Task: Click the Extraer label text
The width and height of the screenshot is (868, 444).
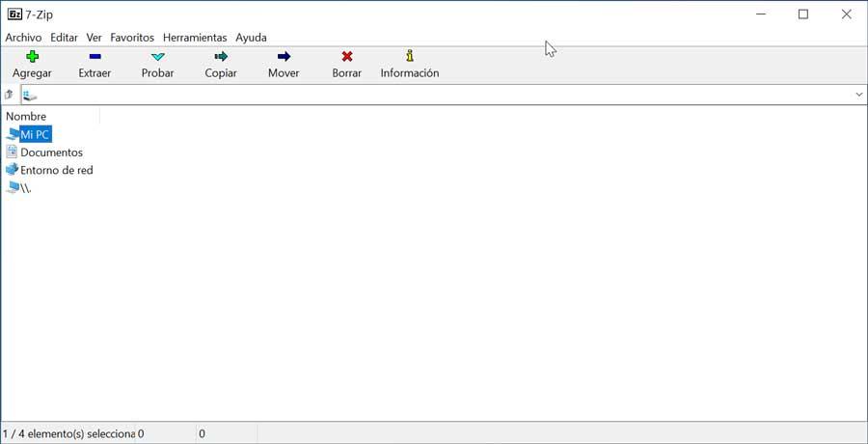Action: click(x=95, y=73)
